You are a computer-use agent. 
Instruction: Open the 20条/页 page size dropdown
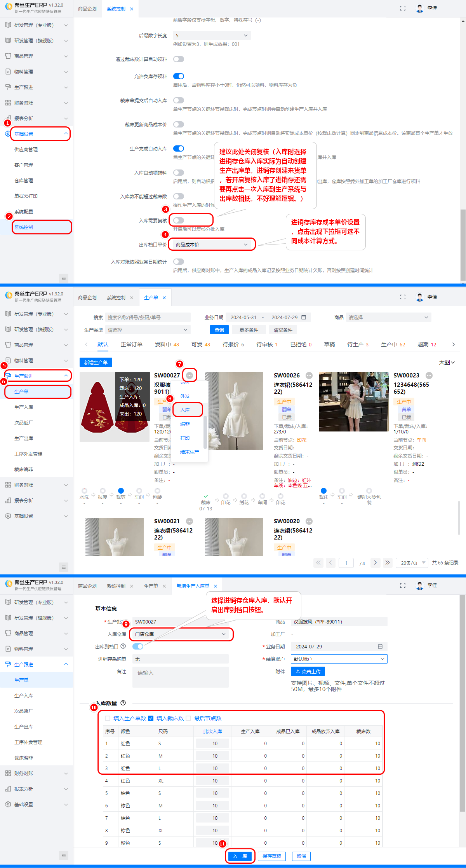point(413,563)
